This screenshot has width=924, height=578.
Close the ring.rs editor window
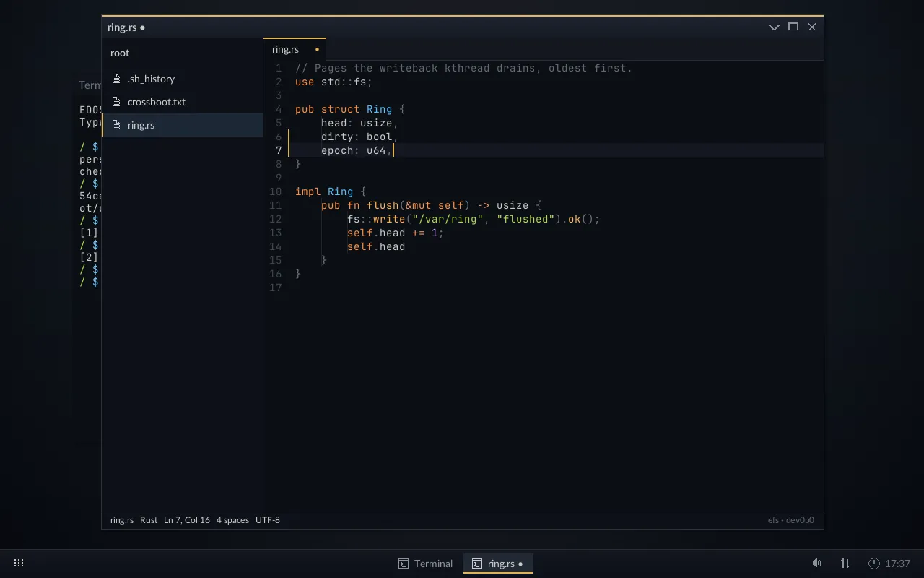pyautogui.click(x=812, y=27)
